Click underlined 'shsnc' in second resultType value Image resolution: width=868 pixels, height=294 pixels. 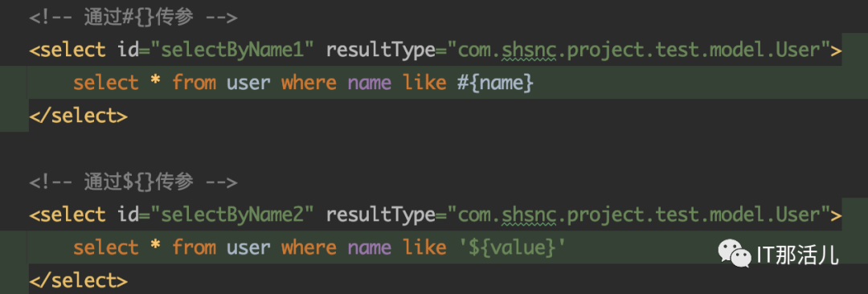(x=528, y=214)
